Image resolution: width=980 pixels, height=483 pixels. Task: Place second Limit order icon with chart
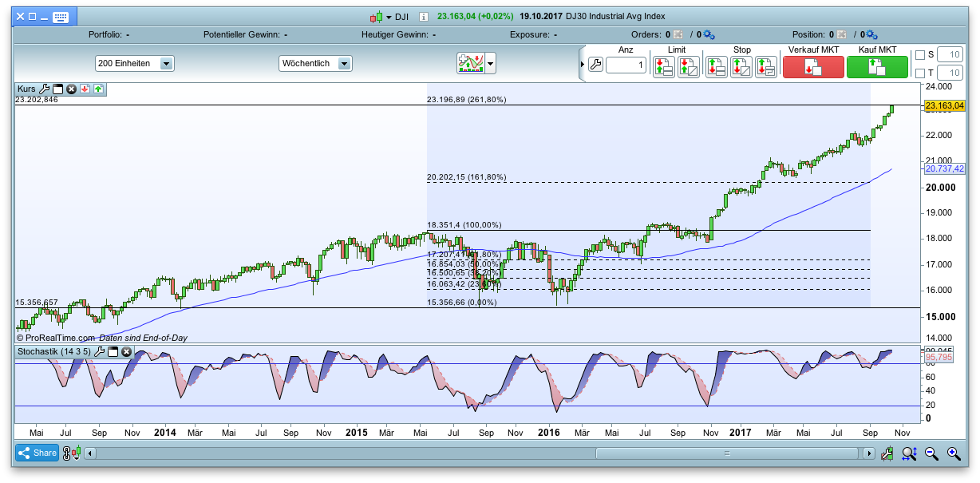click(688, 66)
